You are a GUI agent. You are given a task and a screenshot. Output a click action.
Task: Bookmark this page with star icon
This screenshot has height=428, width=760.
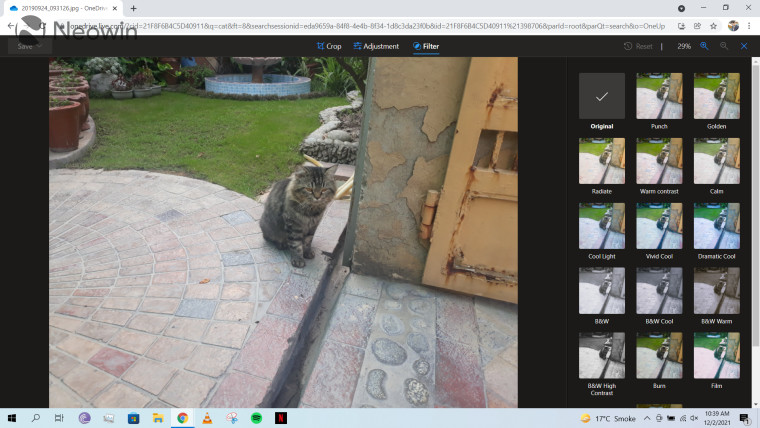click(x=713, y=25)
